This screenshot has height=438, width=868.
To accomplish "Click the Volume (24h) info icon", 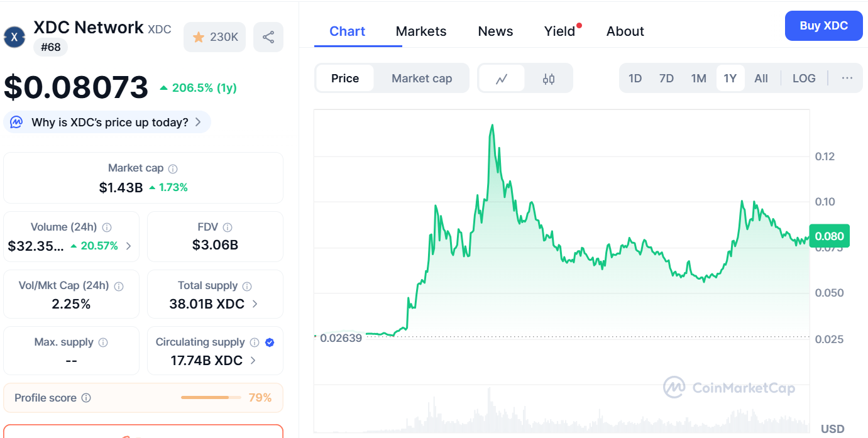I will click(106, 227).
